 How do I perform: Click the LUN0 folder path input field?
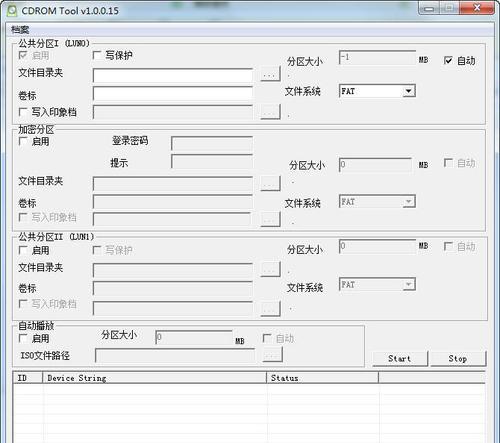coord(173,75)
